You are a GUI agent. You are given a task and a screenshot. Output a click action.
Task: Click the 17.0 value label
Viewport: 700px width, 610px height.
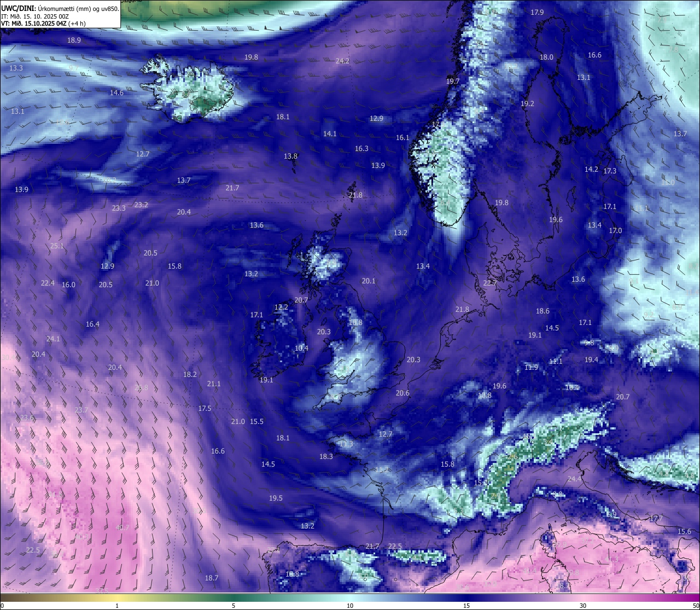pos(615,230)
